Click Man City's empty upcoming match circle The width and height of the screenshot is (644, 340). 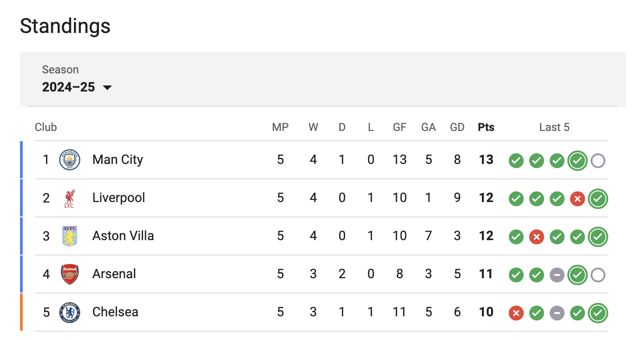point(598,161)
